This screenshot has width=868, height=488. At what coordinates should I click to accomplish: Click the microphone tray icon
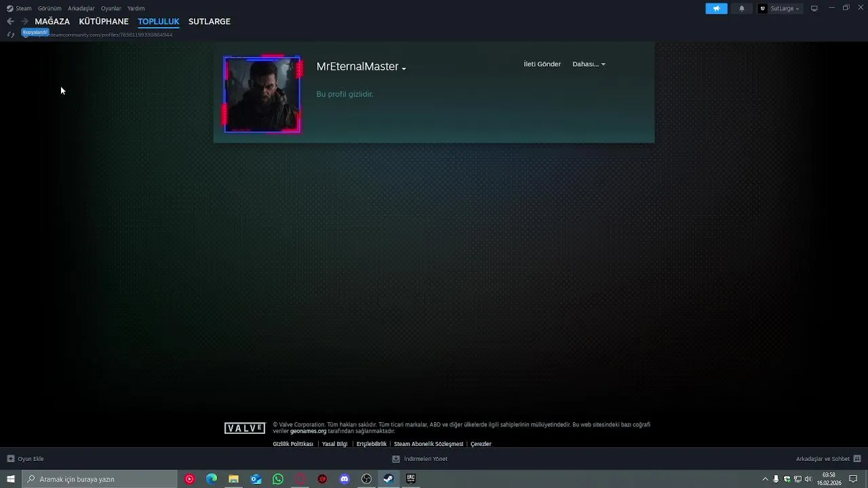[776, 479]
